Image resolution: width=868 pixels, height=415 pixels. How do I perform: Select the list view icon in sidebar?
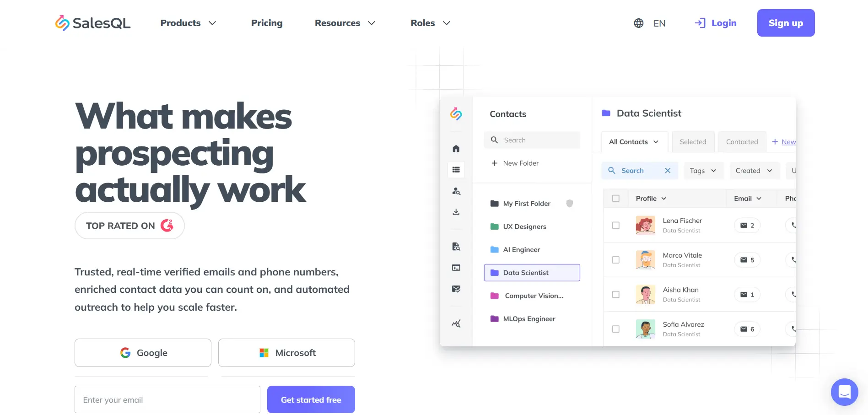456,170
